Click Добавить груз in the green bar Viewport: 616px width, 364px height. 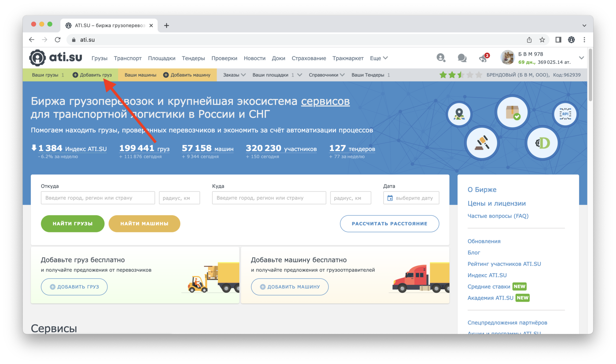tap(92, 75)
